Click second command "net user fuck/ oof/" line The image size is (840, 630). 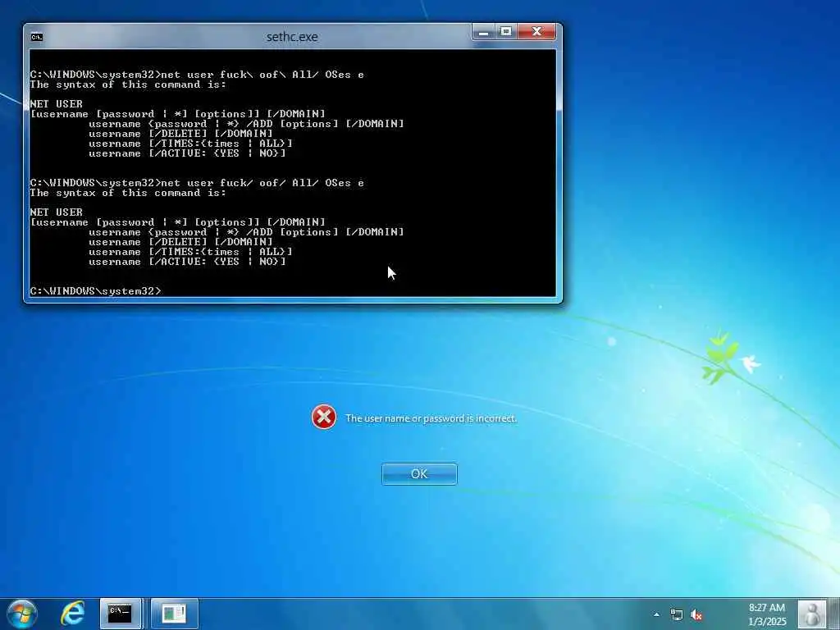tap(197, 183)
